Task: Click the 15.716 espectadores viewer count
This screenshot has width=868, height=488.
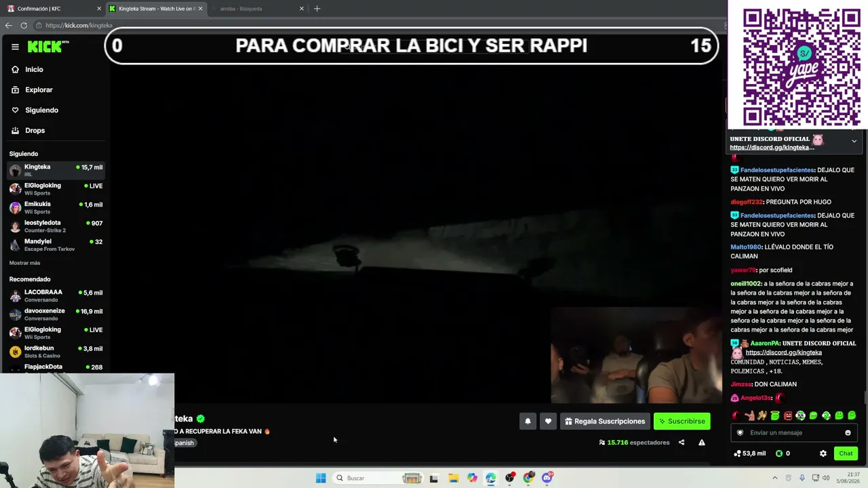Action: [x=634, y=443]
